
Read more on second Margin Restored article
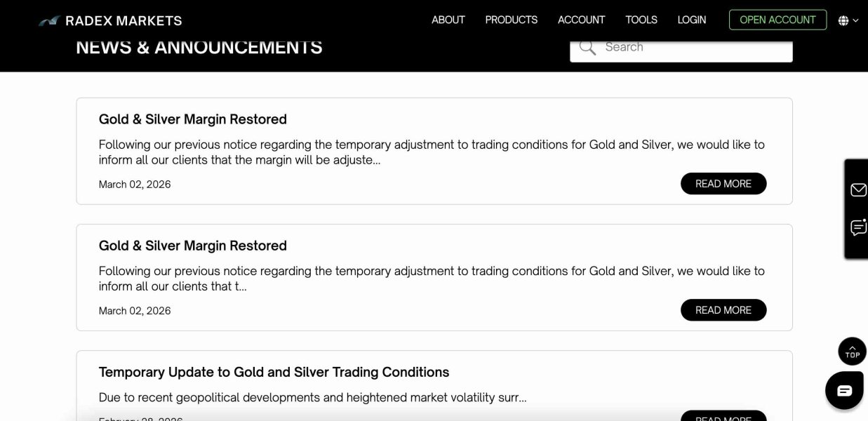[x=723, y=310]
